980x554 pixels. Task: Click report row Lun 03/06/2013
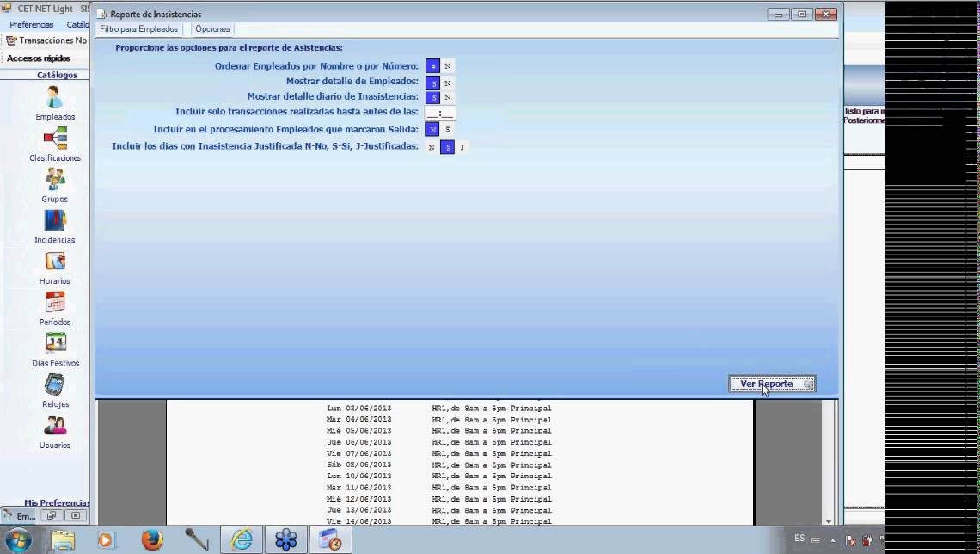click(438, 409)
